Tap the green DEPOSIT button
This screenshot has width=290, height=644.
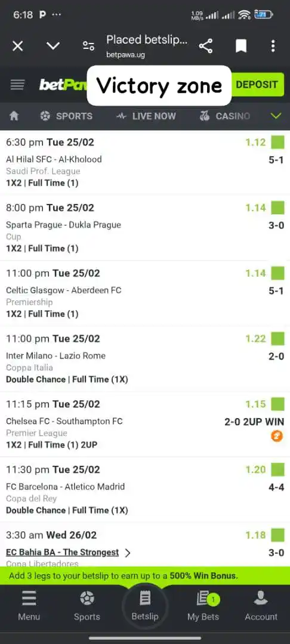coord(257,85)
